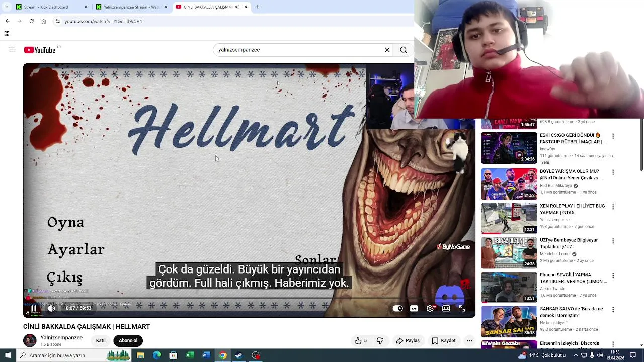The height and width of the screenshot is (362, 644).
Task: Open a new browser tab
Action: tap(257, 7)
